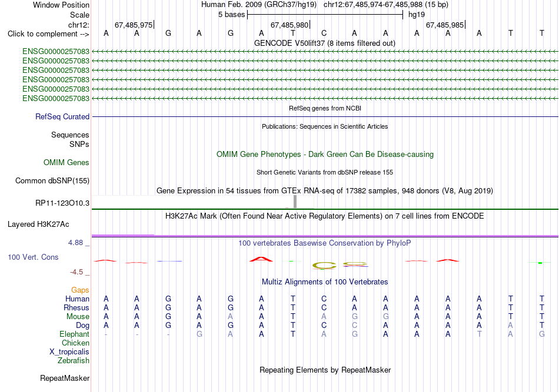559x392 pixels.
Task: Click the '5 bases' scale label
Action: [x=231, y=15]
